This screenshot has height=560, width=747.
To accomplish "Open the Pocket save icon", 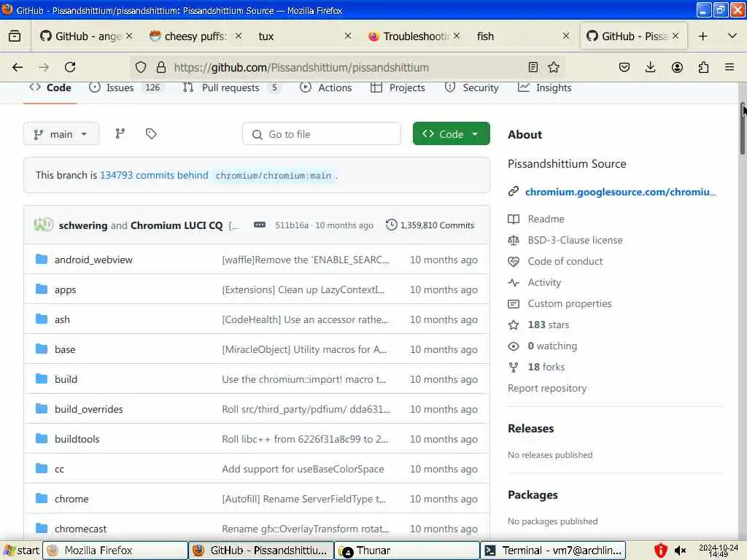I will (624, 67).
